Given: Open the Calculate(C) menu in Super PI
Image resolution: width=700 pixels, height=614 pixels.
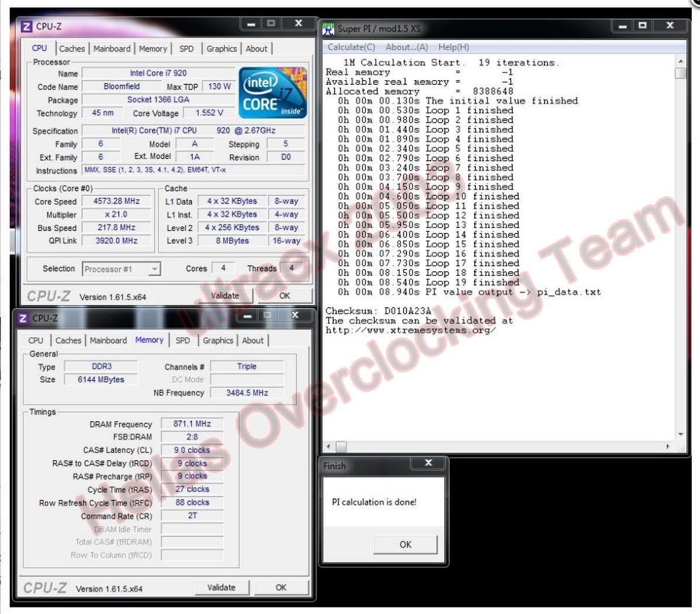Looking at the screenshot, I should (x=351, y=47).
